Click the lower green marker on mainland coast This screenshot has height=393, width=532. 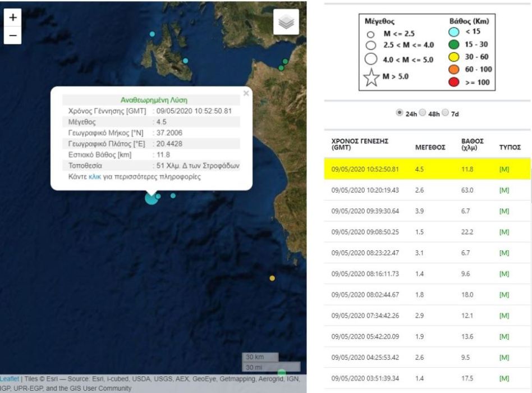(281, 68)
